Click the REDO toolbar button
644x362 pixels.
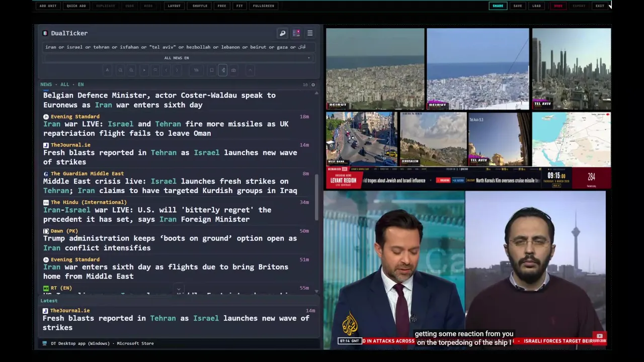click(x=148, y=6)
